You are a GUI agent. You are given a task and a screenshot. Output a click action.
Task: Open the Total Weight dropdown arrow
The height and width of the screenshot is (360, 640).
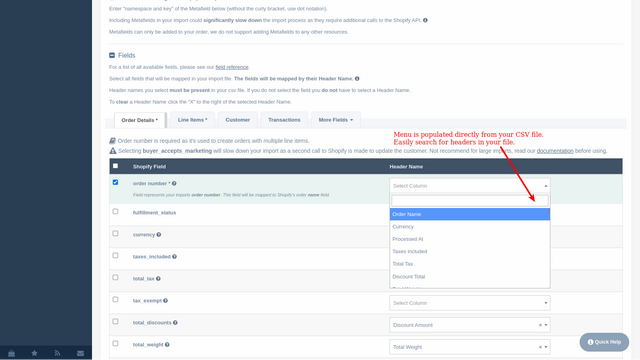pyautogui.click(x=546, y=347)
